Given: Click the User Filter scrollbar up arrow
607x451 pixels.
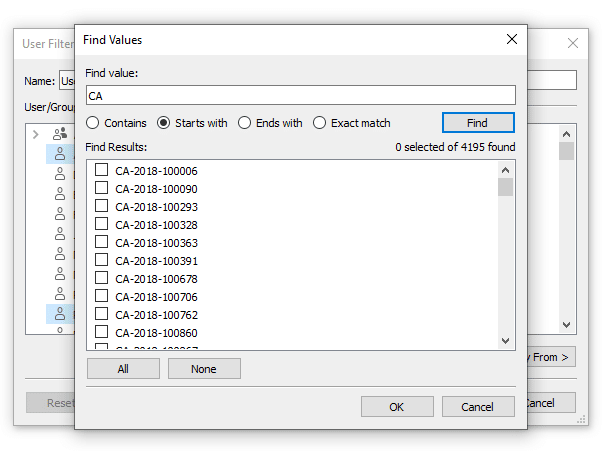Looking at the screenshot, I should pos(566,134).
